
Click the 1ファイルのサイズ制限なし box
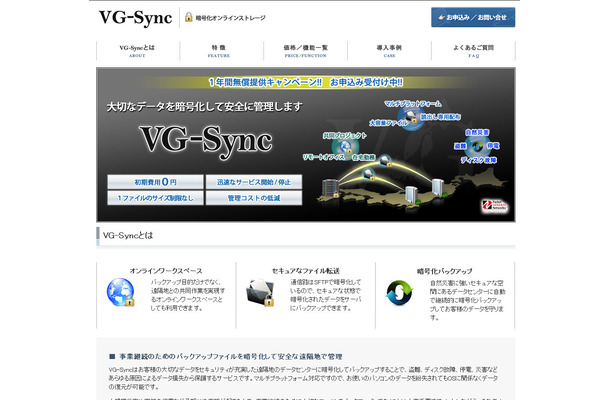(155, 198)
